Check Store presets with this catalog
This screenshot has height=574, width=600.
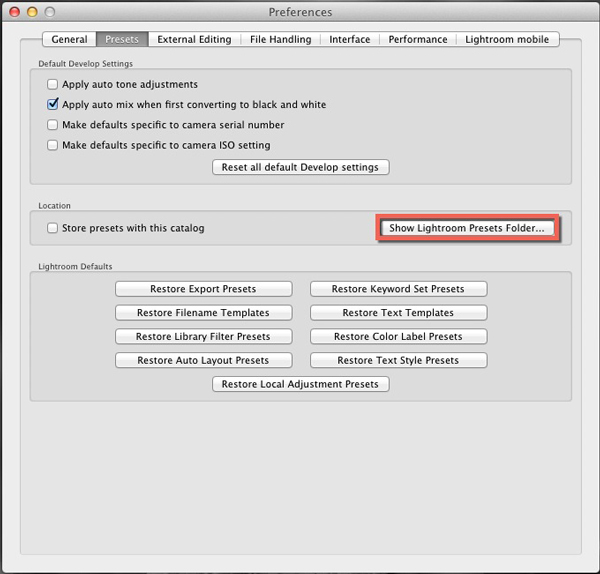point(53,228)
